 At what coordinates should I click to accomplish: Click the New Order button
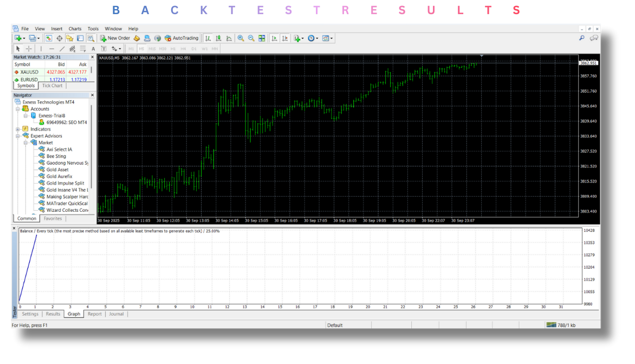click(115, 38)
